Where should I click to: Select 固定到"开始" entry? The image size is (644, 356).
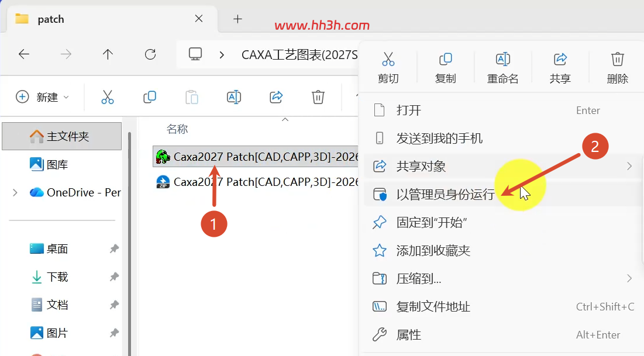point(501,223)
